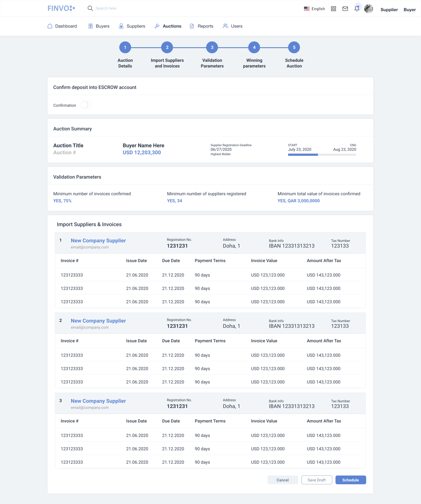Click the auction date progress bar

(x=322, y=155)
